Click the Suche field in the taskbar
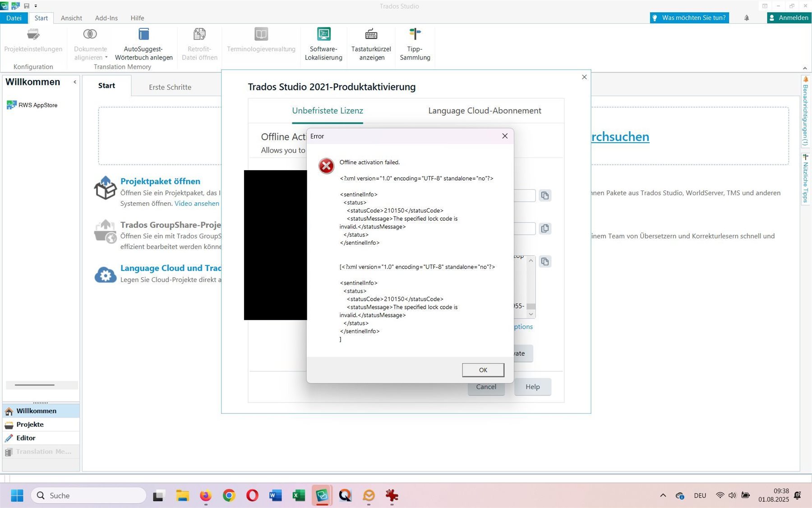 coord(88,495)
